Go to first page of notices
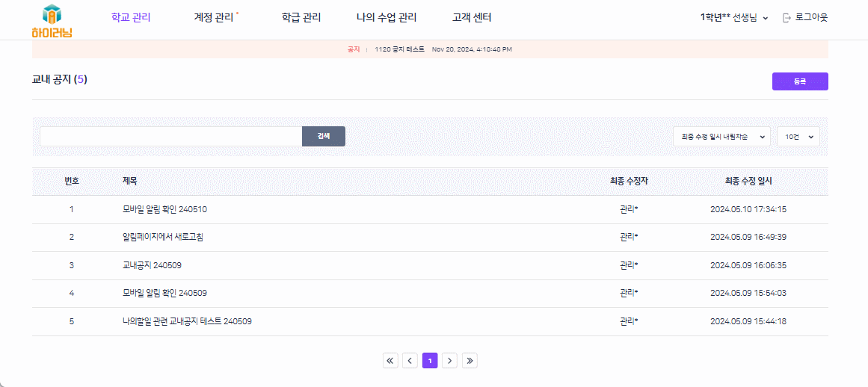868x387 pixels. [390, 361]
